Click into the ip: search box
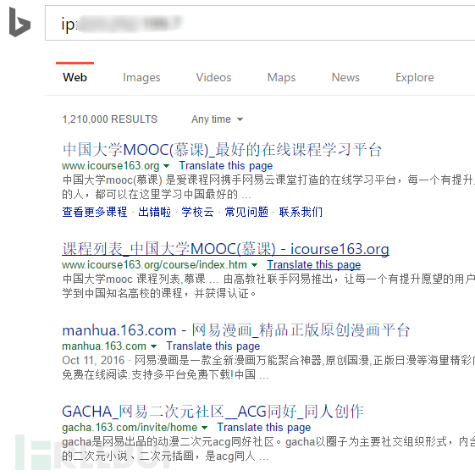This screenshot has width=475, height=476. pyautogui.click(x=260, y=23)
